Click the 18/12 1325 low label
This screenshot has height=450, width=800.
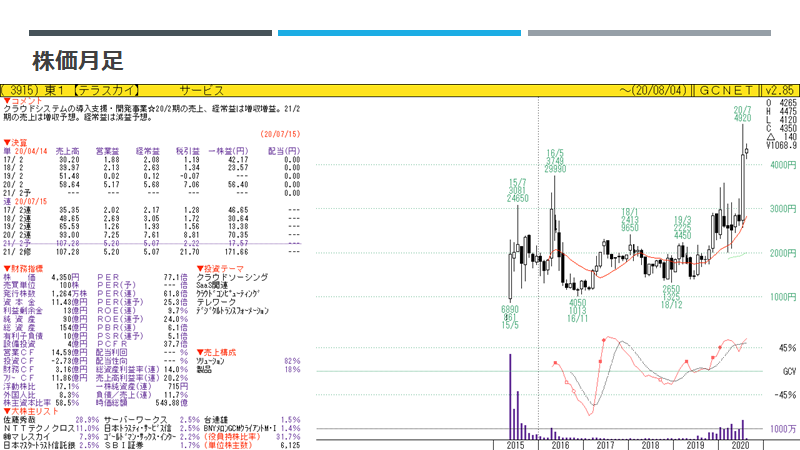671,297
